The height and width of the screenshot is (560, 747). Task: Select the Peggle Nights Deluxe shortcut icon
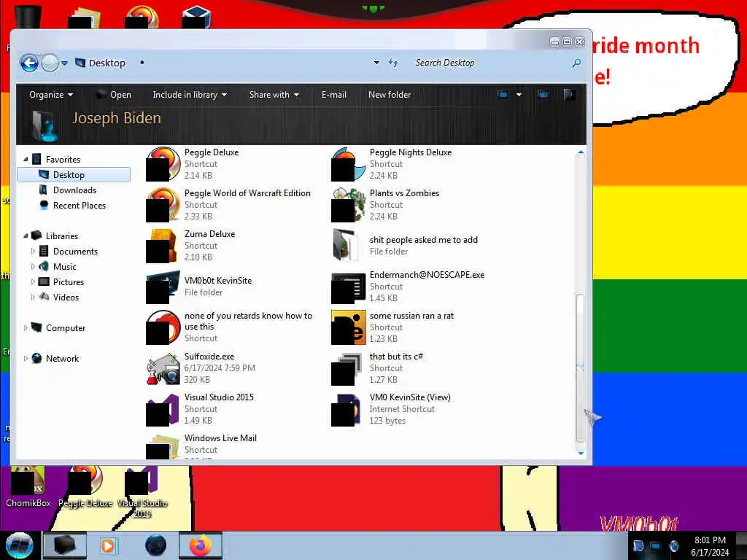(x=348, y=164)
